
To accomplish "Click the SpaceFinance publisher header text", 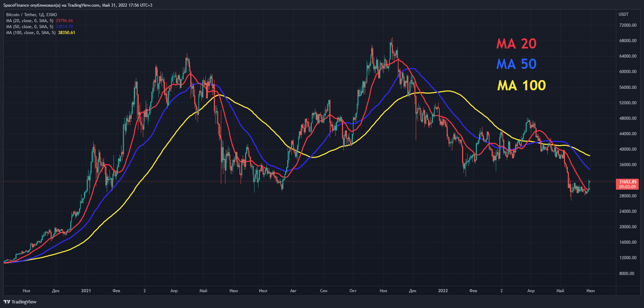I will [78, 5].
